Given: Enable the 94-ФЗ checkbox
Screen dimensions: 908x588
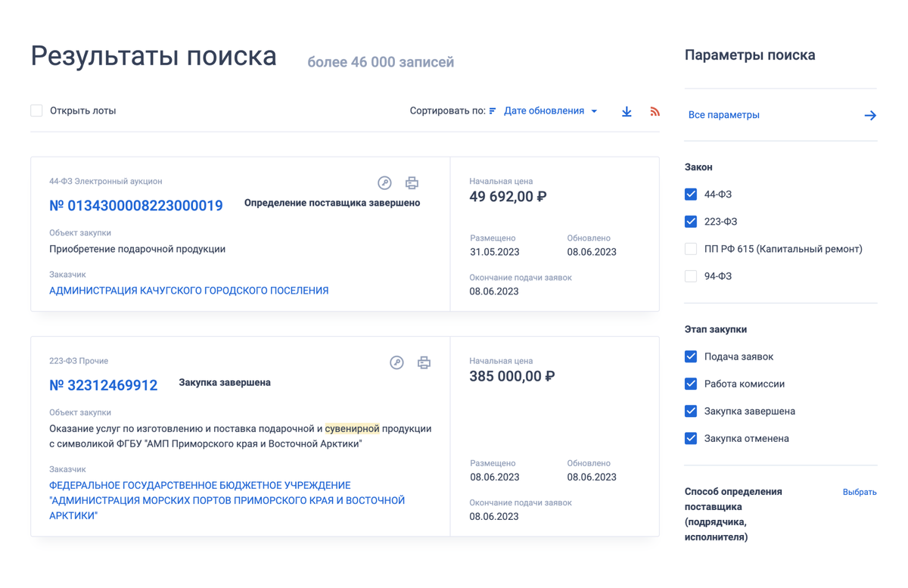Looking at the screenshot, I should click(x=690, y=275).
